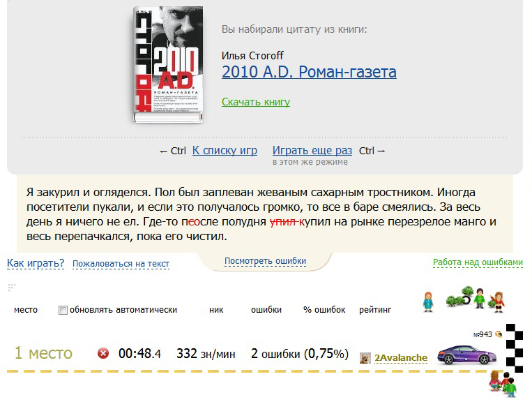Open book title '2010 A.D. Роман-газета'
This screenshot has width=532, height=409.
[309, 72]
